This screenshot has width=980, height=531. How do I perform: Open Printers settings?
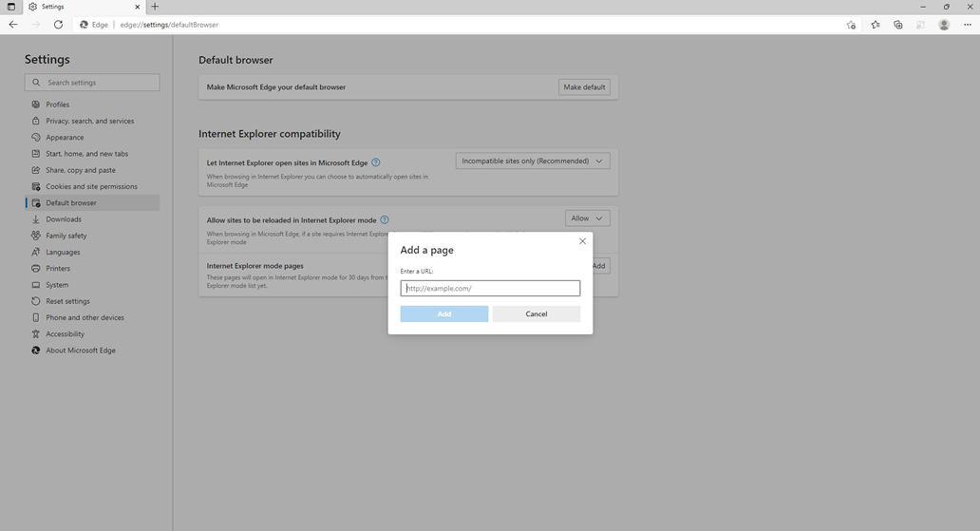pos(92,268)
